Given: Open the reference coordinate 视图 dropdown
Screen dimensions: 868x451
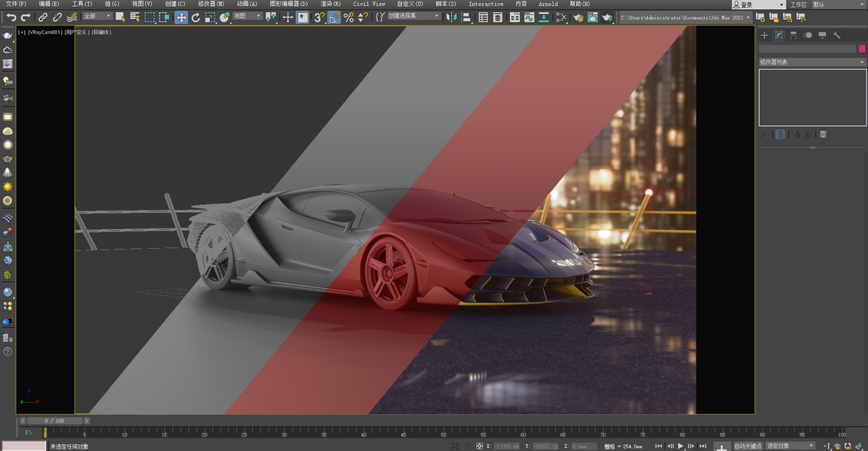Looking at the screenshot, I should [247, 16].
